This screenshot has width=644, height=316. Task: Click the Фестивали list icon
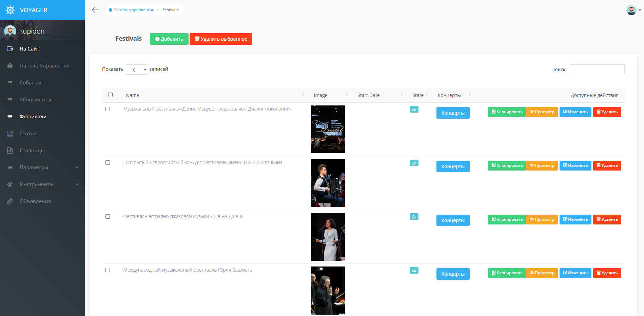coord(10,117)
